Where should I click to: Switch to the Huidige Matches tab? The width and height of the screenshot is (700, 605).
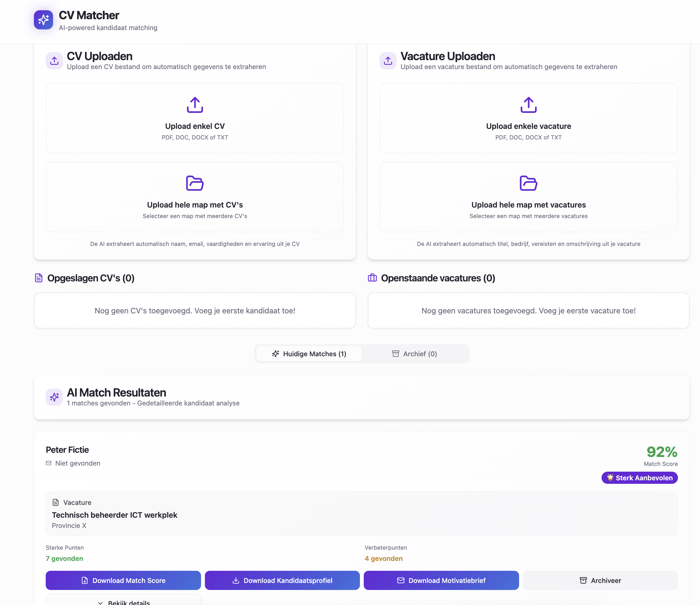pyautogui.click(x=309, y=354)
